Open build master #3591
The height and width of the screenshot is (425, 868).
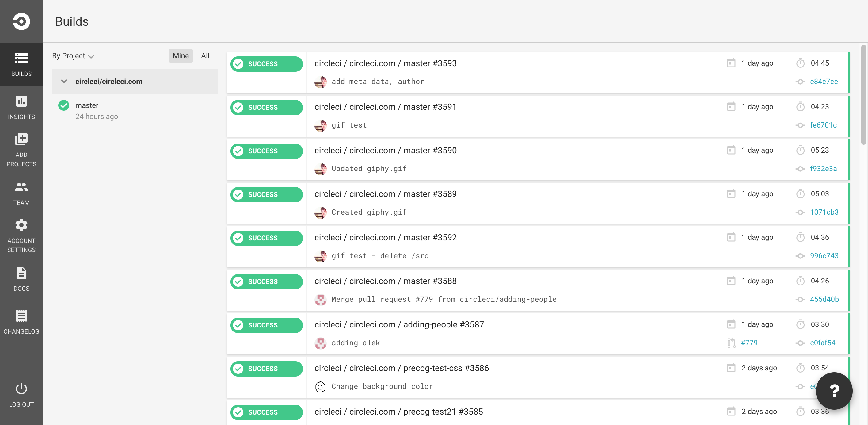click(385, 107)
